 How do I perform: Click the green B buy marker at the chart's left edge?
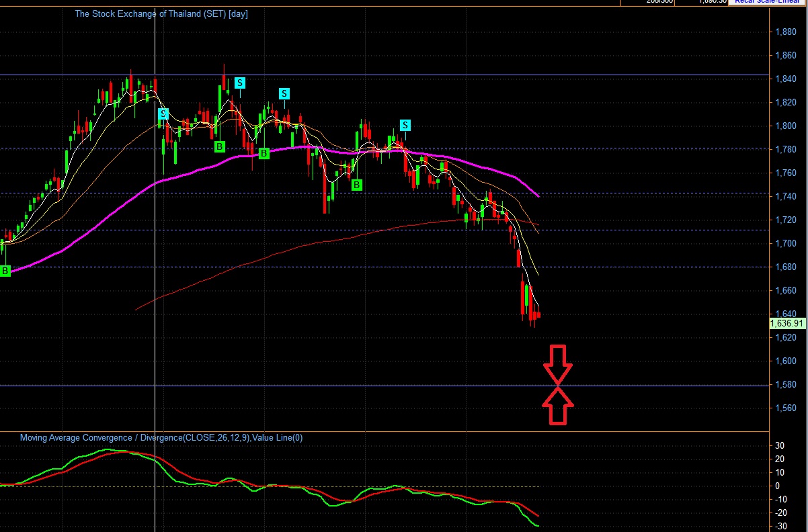[5, 271]
